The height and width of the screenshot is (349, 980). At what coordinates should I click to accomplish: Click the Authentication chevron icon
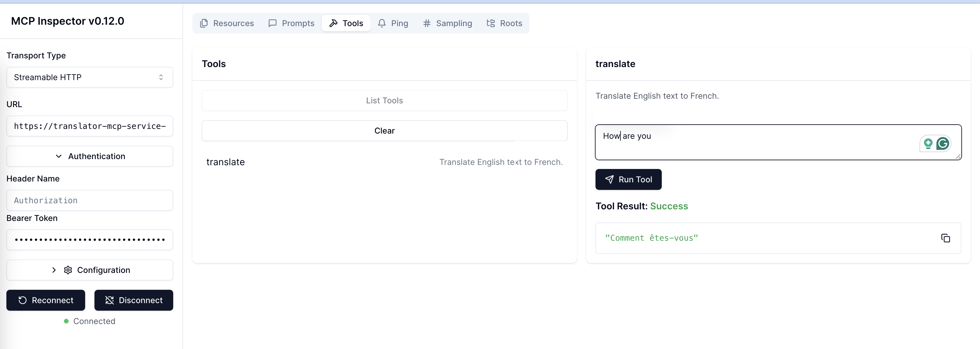coord(59,156)
